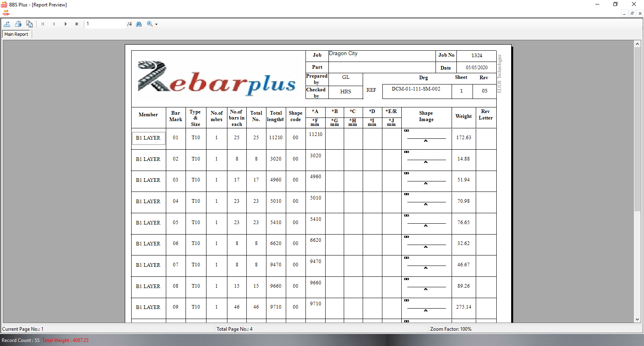
Task: Go to the previous page
Action: pos(54,24)
